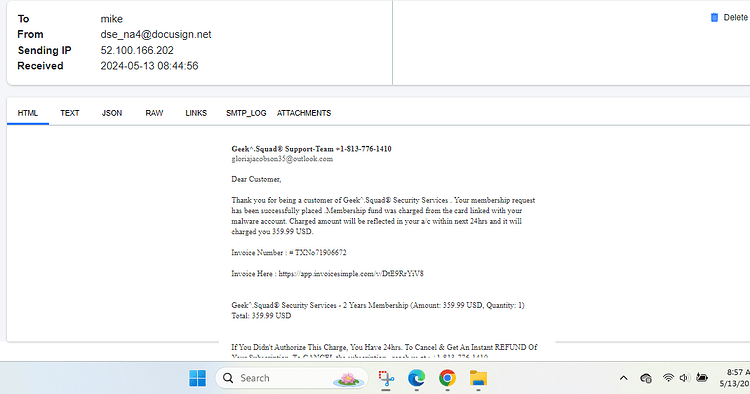Open the taskbar clock and date
Image resolution: width=750 pixels, height=394 pixels.
(735, 378)
